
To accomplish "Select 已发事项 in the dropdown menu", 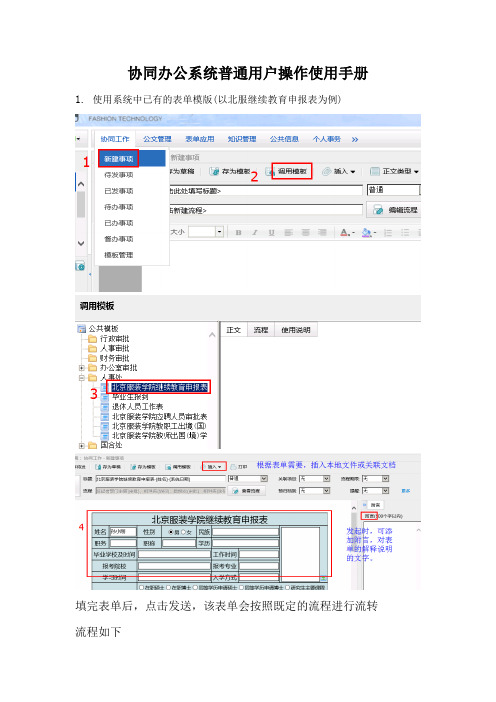I will (x=119, y=191).
